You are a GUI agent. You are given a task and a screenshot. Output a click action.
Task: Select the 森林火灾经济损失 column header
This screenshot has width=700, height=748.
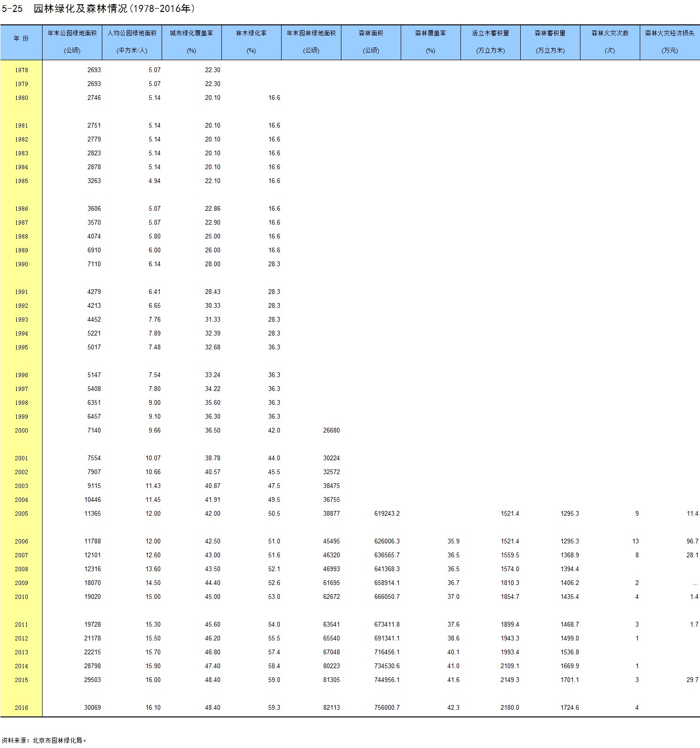(x=670, y=42)
